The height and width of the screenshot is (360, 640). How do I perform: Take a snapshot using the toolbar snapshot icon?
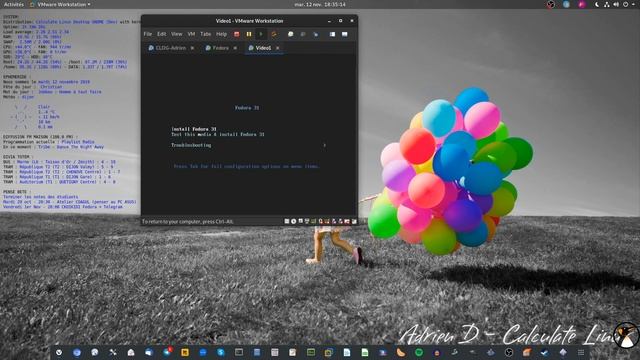click(x=291, y=34)
